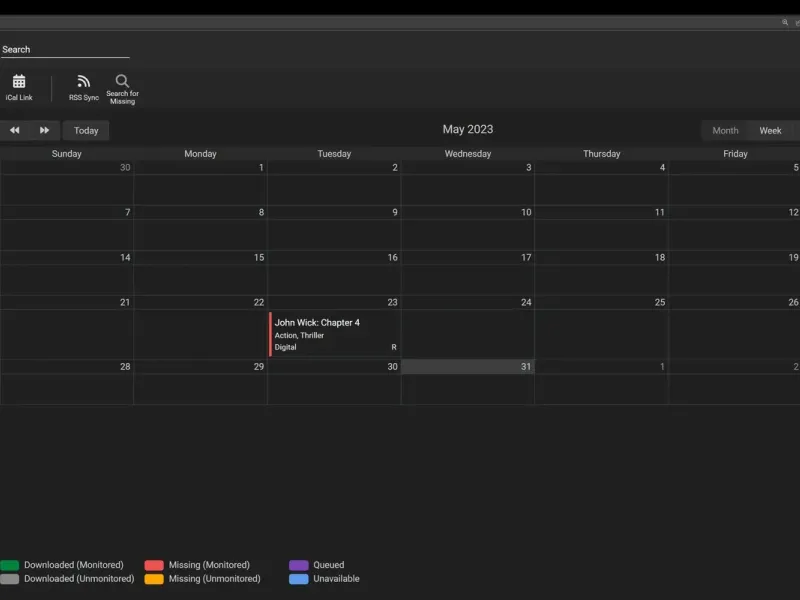Click the magnifier icon in the top-right corner
This screenshot has width=800, height=600.
(785, 22)
